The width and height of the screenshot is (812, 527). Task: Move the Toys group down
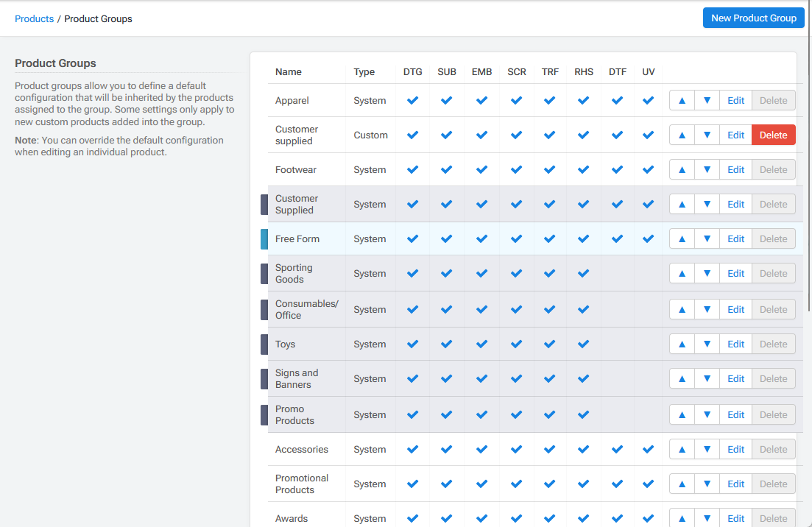click(707, 344)
